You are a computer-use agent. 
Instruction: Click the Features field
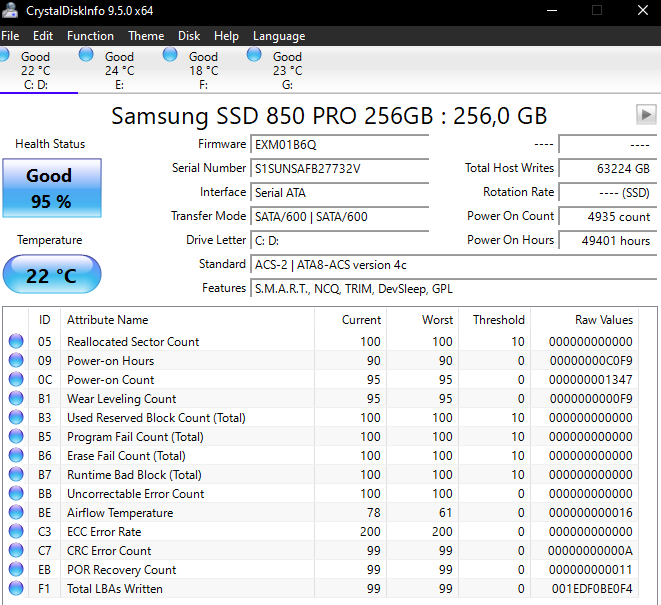coord(454,289)
